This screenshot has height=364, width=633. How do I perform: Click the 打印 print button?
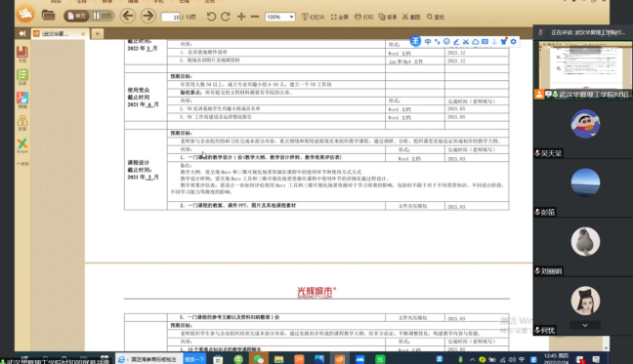coord(363,17)
